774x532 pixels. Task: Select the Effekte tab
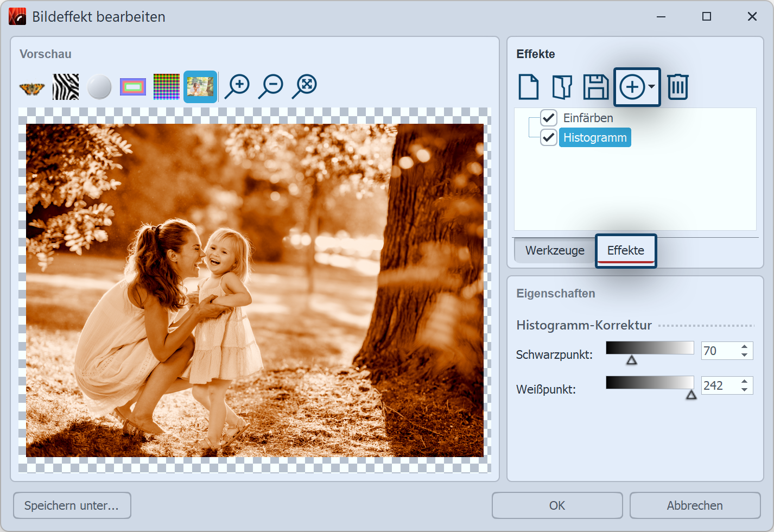[626, 250]
